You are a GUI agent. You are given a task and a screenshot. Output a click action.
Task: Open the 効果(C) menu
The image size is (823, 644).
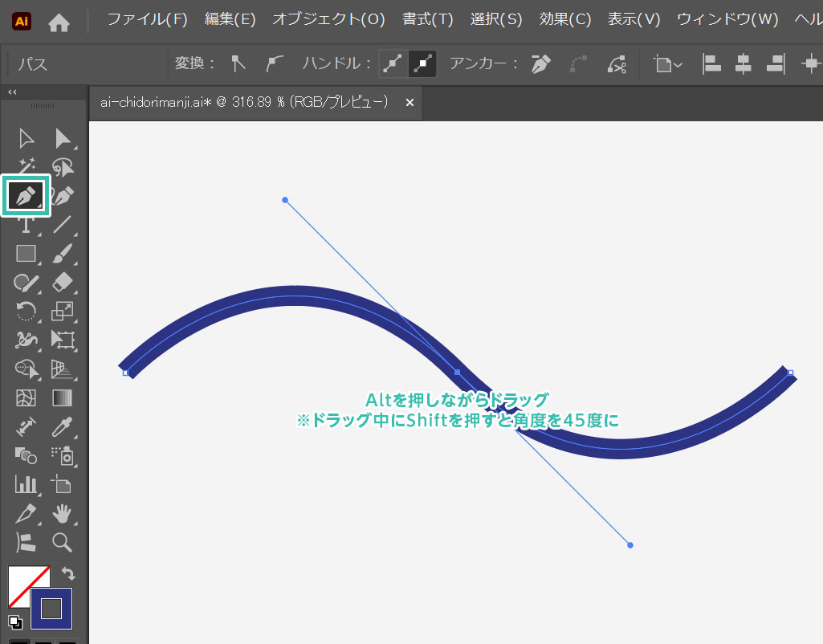click(x=564, y=20)
